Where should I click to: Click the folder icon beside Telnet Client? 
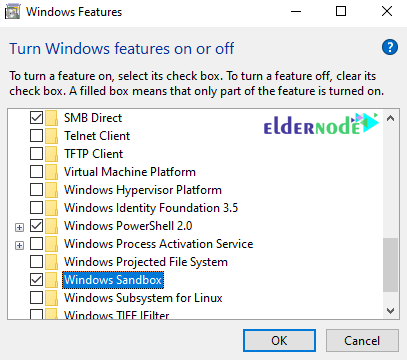(x=51, y=136)
